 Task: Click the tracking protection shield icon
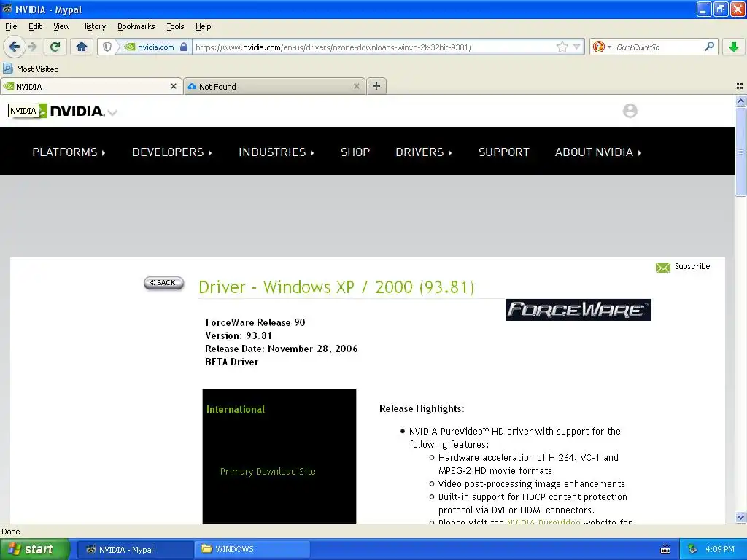pyautogui.click(x=107, y=47)
